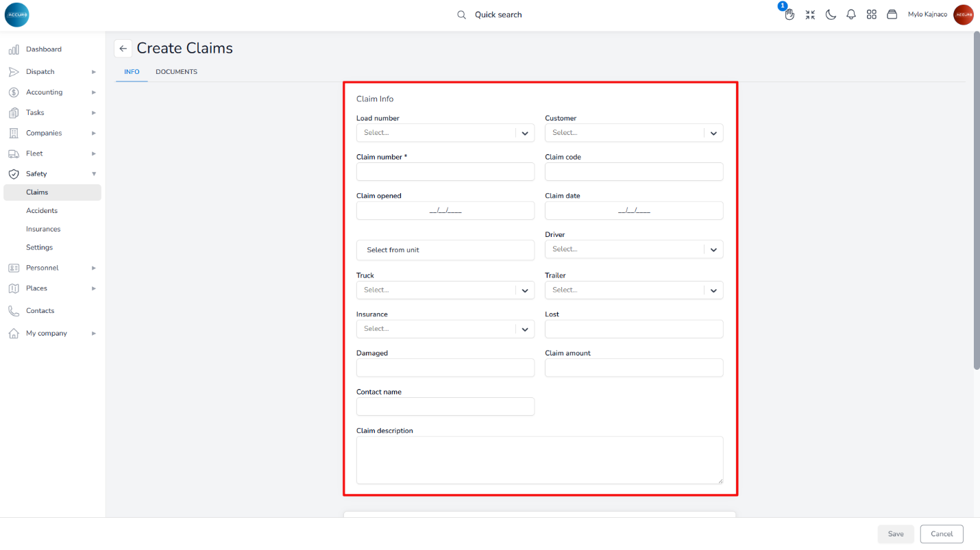Click the Select from unit button
The height and width of the screenshot is (550, 980).
[x=445, y=250]
